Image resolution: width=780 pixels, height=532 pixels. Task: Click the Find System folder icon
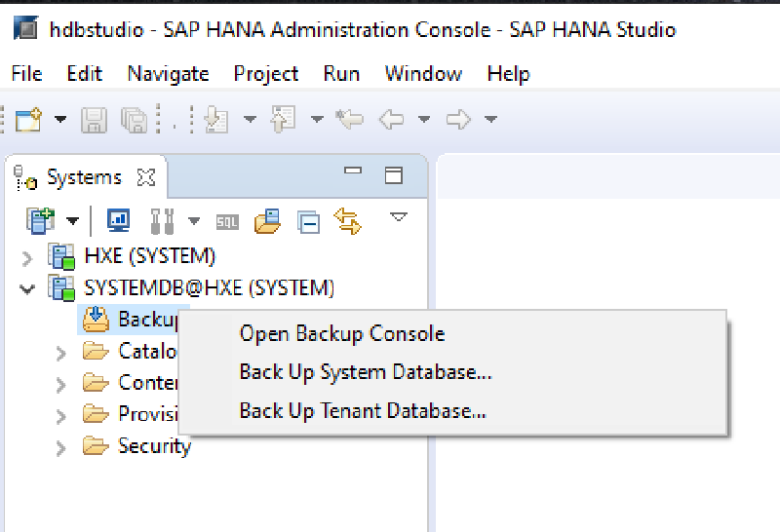267,221
